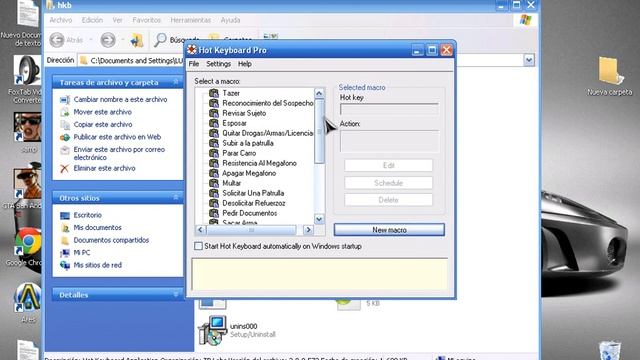Expand the Detalles panel
This screenshot has width=640, height=360.
click(176, 294)
